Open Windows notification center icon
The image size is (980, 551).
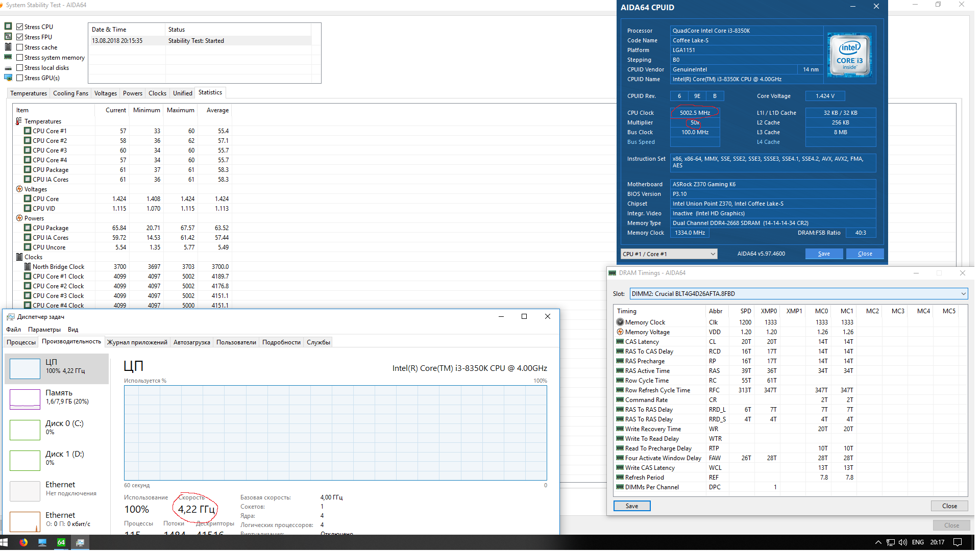tap(958, 542)
